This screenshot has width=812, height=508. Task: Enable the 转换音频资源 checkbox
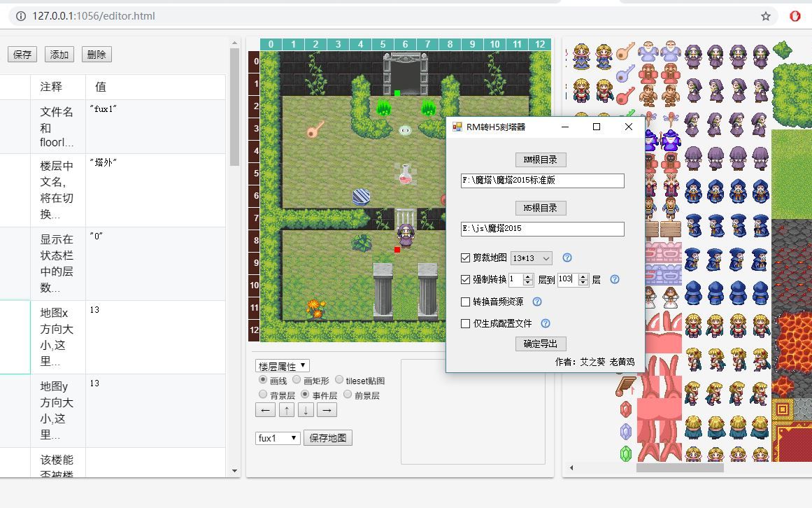coord(465,302)
